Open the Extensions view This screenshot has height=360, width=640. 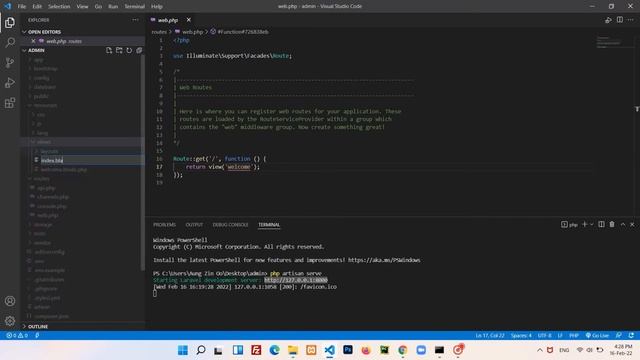click(x=10, y=102)
